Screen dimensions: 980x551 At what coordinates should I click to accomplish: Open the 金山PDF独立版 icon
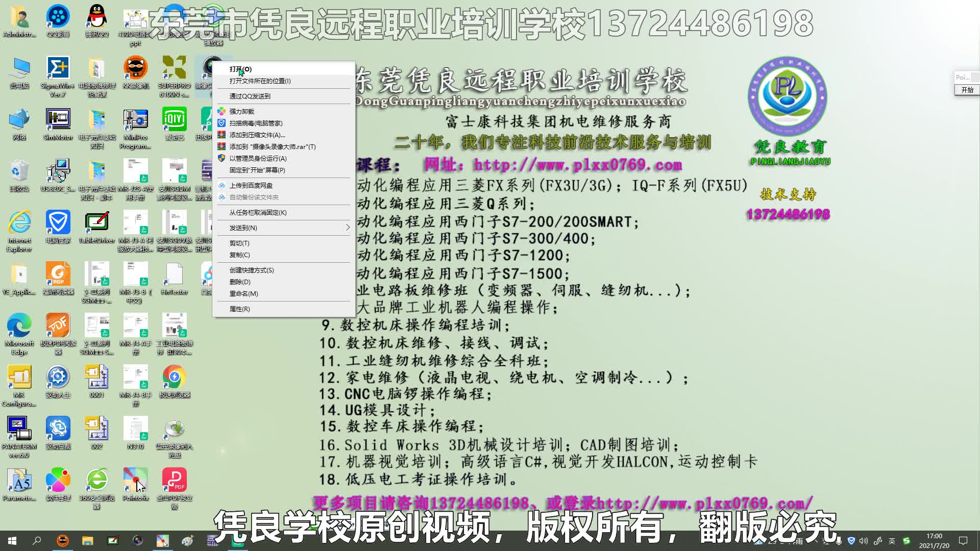coord(174,489)
